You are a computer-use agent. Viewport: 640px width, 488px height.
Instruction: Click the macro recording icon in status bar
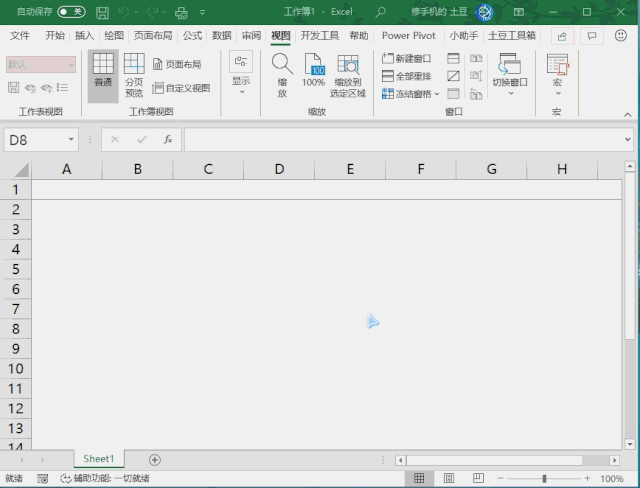(x=42, y=479)
